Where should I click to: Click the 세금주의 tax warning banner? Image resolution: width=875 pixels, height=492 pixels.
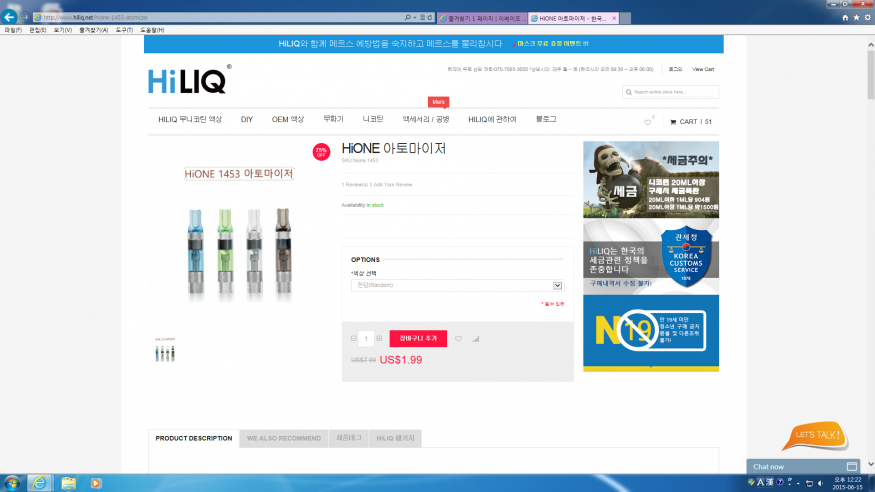pyautogui.click(x=651, y=180)
